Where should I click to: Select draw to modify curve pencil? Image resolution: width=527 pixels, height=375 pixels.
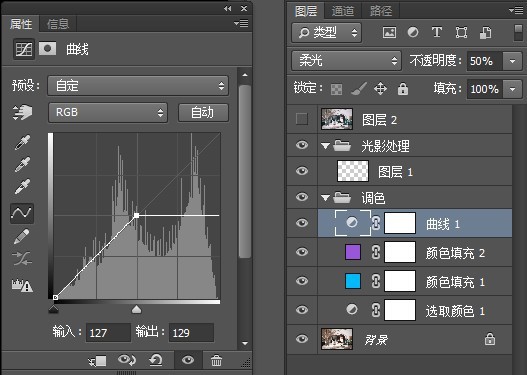pos(22,237)
